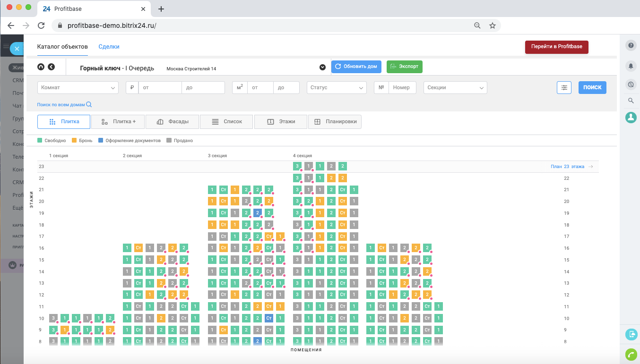Image resolution: width=640 pixels, height=364 pixels.
Task: Select the Плитка + view
Action: coord(118,121)
